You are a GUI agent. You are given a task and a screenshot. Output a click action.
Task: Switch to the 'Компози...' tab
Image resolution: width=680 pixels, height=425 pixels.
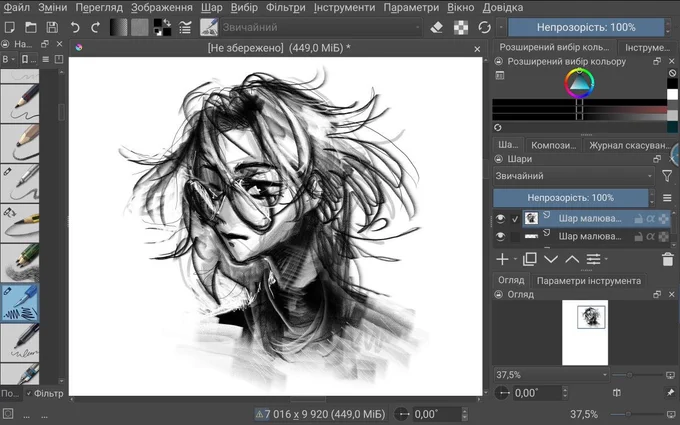[553, 145]
